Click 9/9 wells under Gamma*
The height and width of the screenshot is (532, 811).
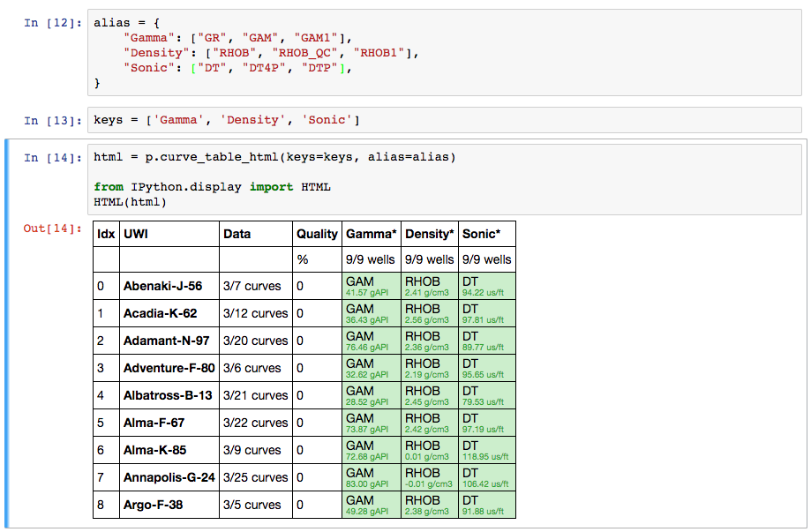tap(372, 259)
